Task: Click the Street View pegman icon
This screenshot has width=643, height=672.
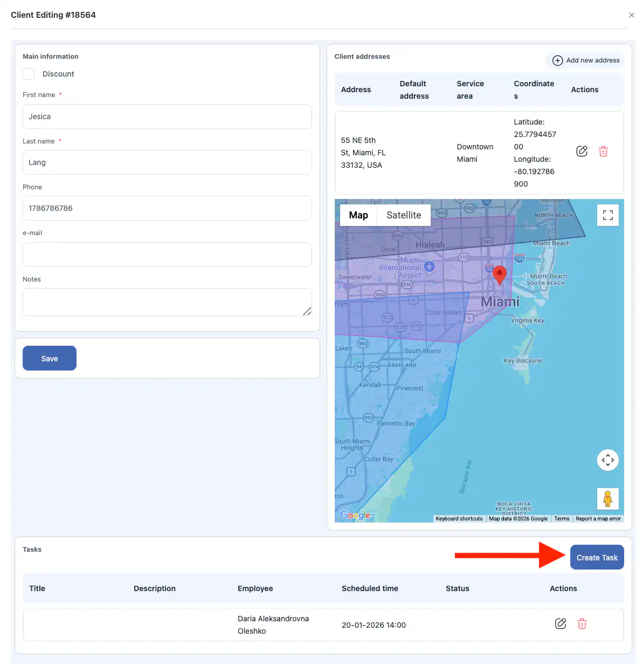Action: 607,499
